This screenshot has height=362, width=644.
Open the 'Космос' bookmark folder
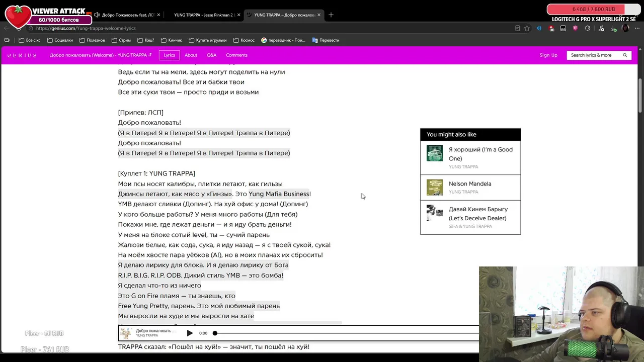coord(244,40)
